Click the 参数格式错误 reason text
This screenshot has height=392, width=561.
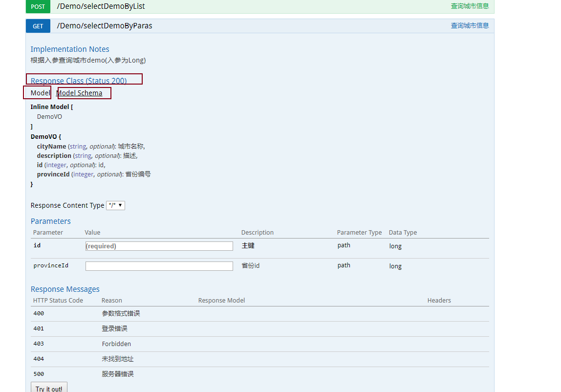coord(121,314)
